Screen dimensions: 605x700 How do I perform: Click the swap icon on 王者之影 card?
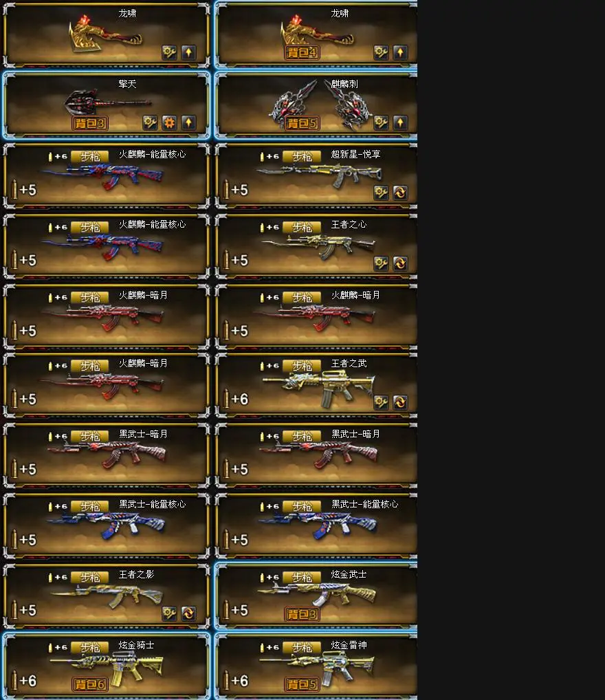(188, 613)
